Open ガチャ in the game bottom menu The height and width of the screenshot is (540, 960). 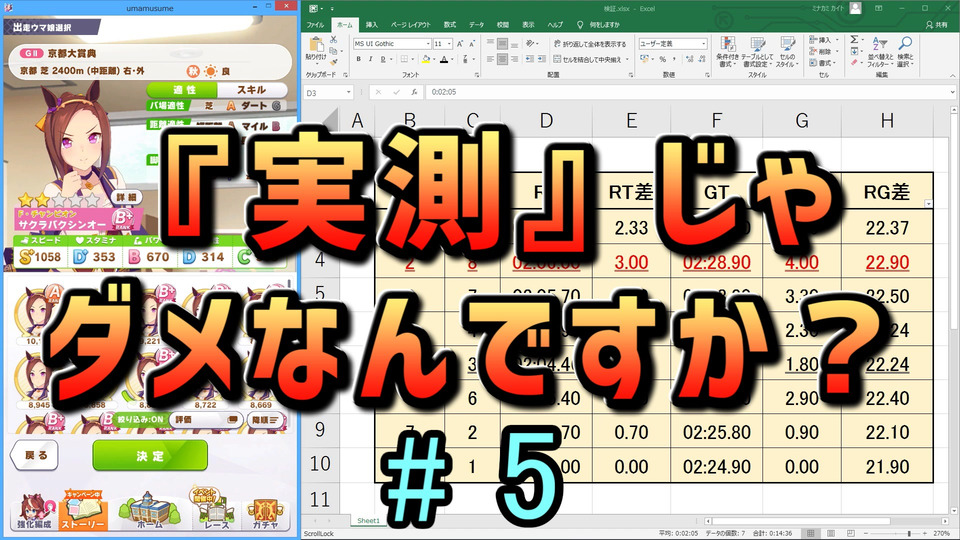[x=264, y=514]
